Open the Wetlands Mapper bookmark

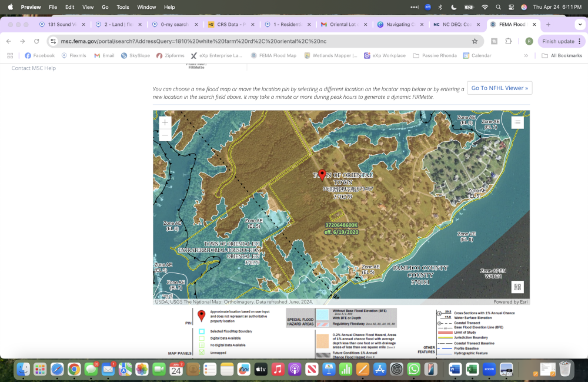point(330,55)
